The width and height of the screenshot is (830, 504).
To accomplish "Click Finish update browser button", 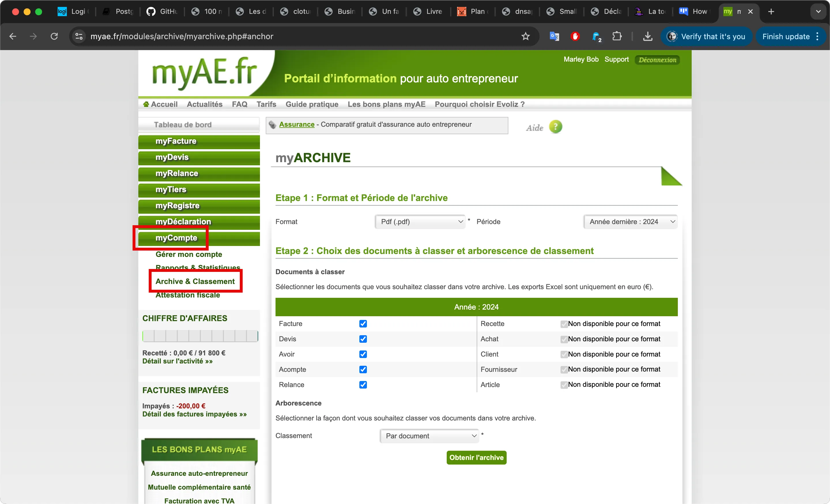I will 791,36.
